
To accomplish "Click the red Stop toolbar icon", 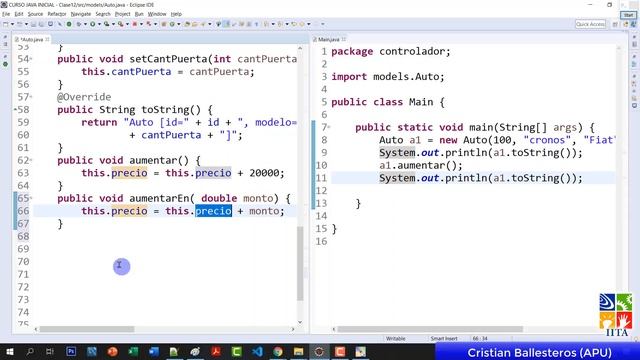I will [134, 24].
